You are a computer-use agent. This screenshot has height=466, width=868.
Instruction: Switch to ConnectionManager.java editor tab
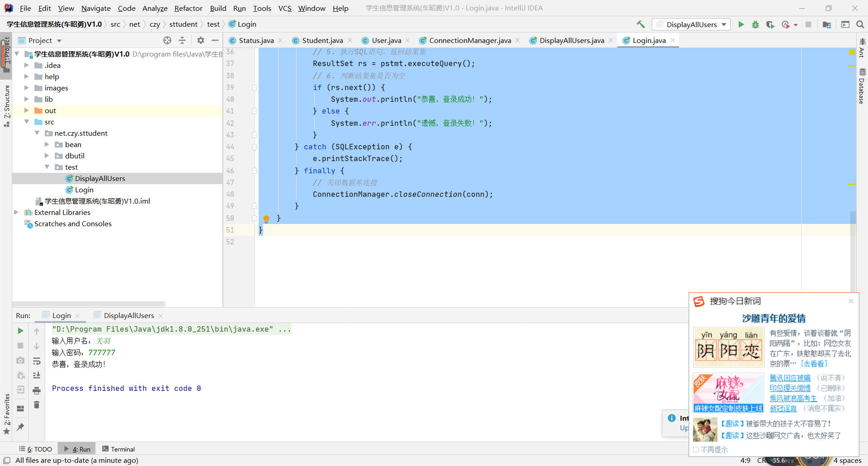[470, 40]
